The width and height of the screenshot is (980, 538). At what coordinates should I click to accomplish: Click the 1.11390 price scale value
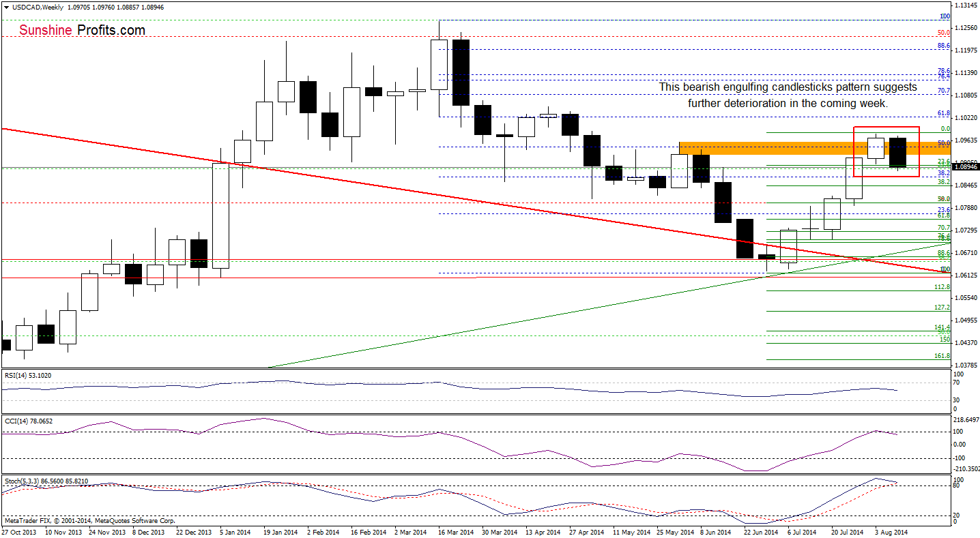[x=966, y=72]
